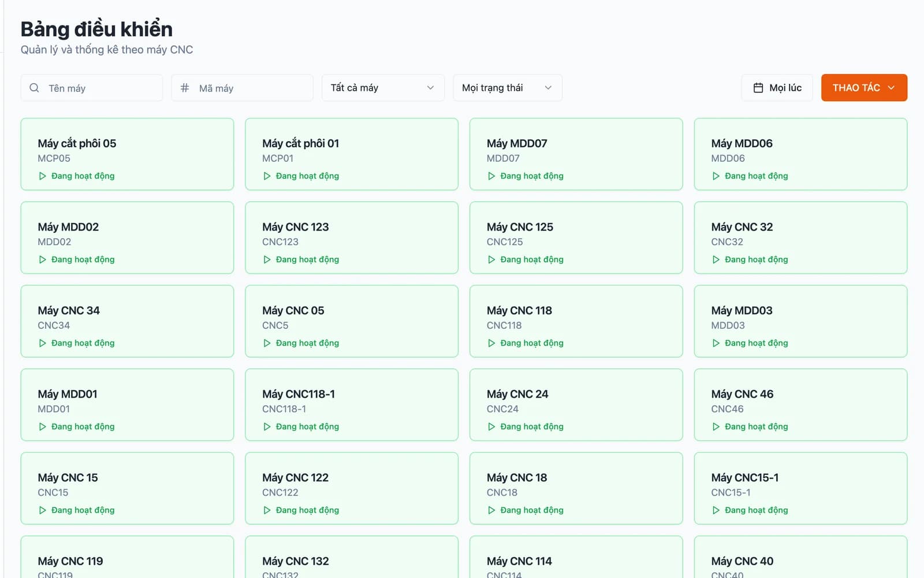Screen dimensions: 924x578
Task: Focus the Tên máy search field
Action: pos(92,88)
